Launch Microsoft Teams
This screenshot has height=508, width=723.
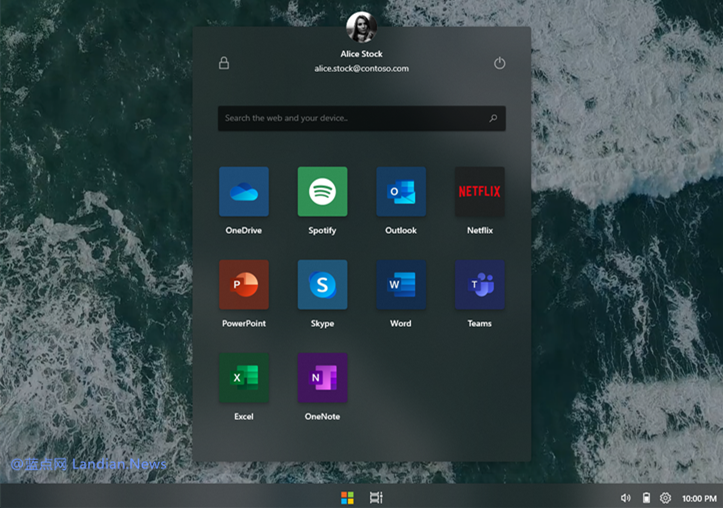[x=479, y=285]
